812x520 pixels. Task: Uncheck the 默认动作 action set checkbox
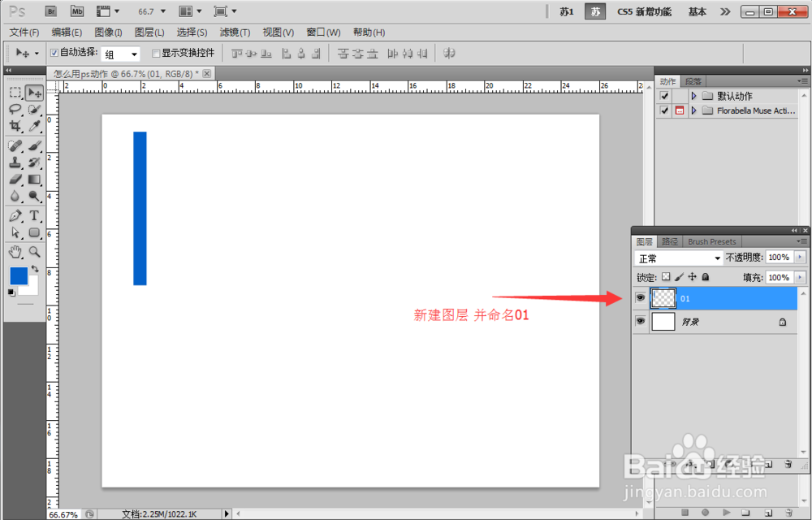[664, 95]
